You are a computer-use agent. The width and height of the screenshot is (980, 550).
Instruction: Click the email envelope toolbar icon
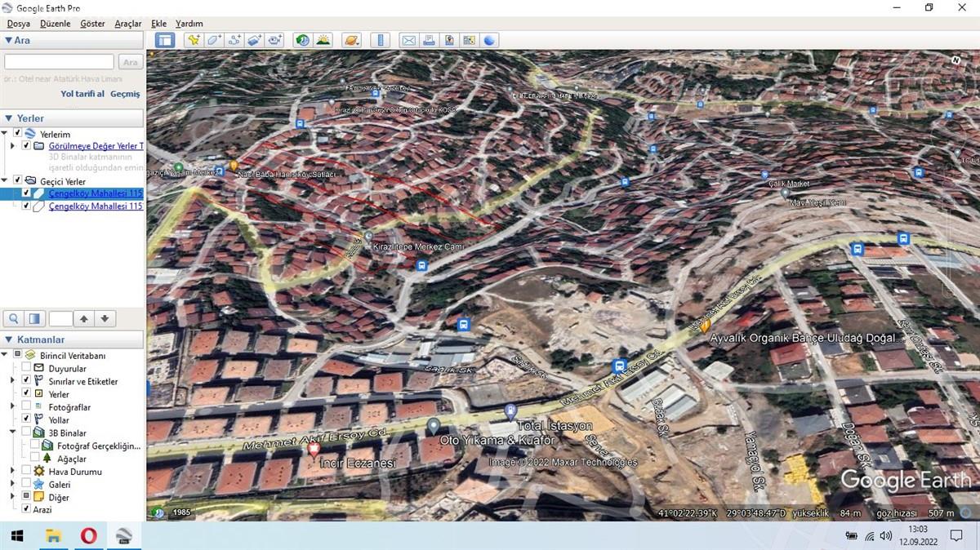[x=408, y=40]
